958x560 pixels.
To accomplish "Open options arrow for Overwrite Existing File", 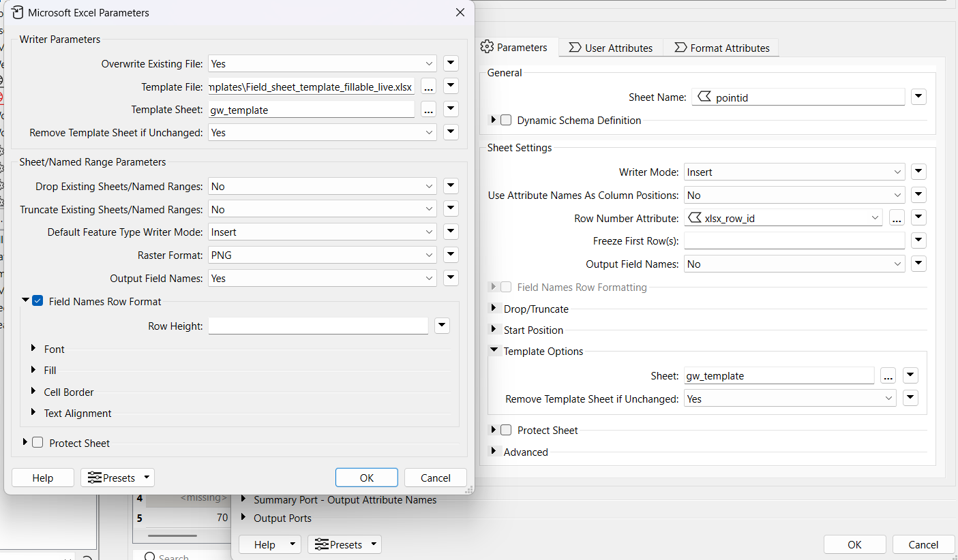I will coord(451,63).
